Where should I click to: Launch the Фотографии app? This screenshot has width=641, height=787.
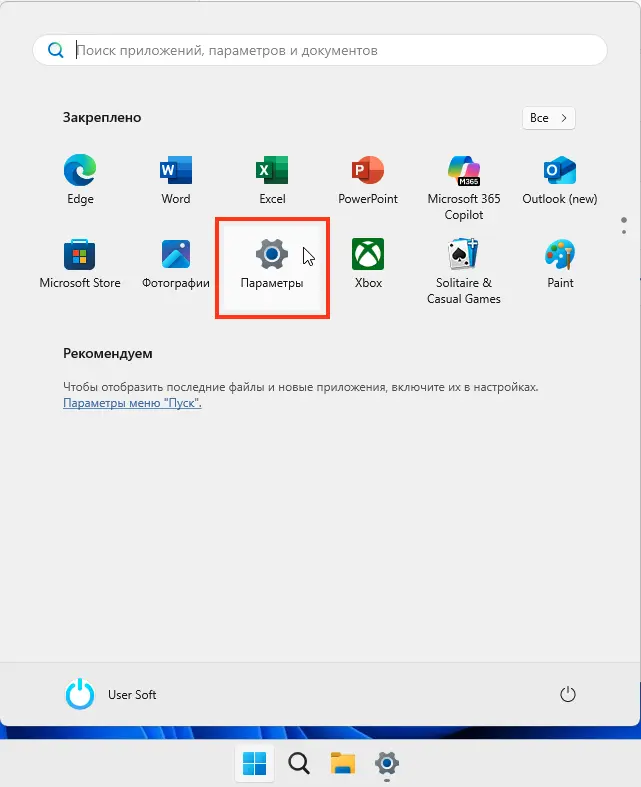(x=176, y=264)
